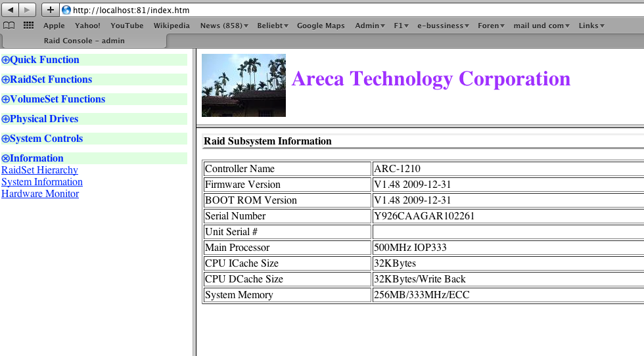Select the Raid Console - admin tab
Viewport: 644px width, 356px height.
(x=84, y=41)
